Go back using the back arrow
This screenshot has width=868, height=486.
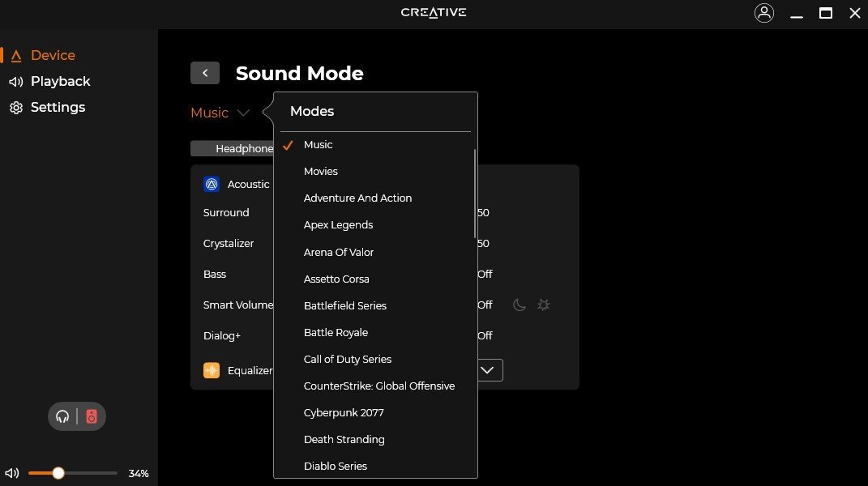pyautogui.click(x=204, y=73)
